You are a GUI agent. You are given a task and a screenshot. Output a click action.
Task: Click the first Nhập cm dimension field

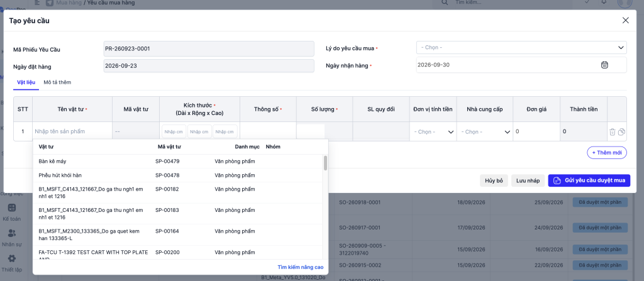point(174,132)
